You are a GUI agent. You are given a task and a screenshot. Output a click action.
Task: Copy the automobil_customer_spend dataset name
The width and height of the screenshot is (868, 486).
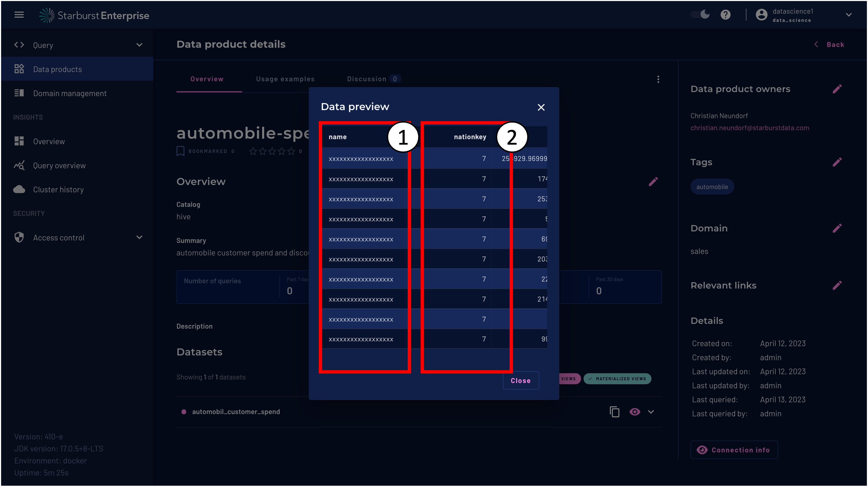(x=614, y=412)
